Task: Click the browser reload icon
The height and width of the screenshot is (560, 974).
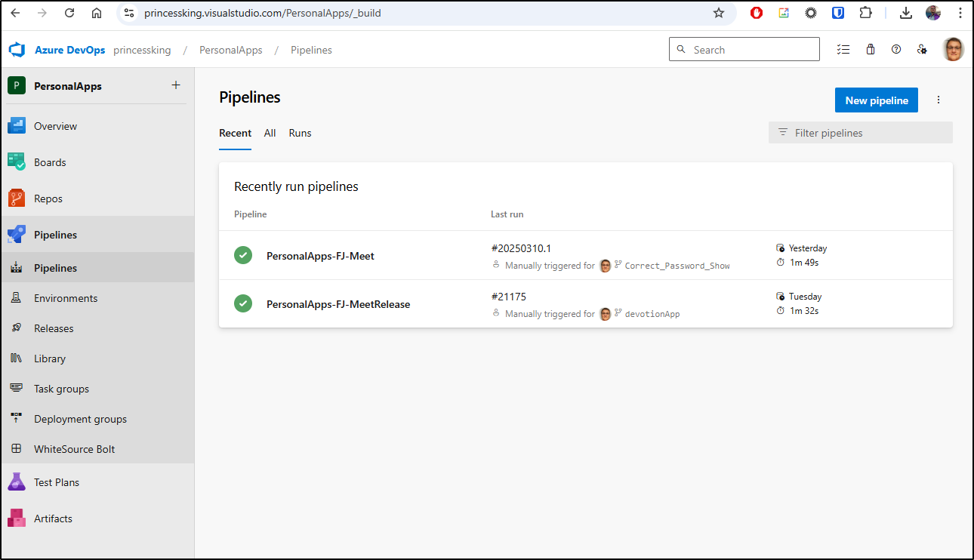Action: 69,13
